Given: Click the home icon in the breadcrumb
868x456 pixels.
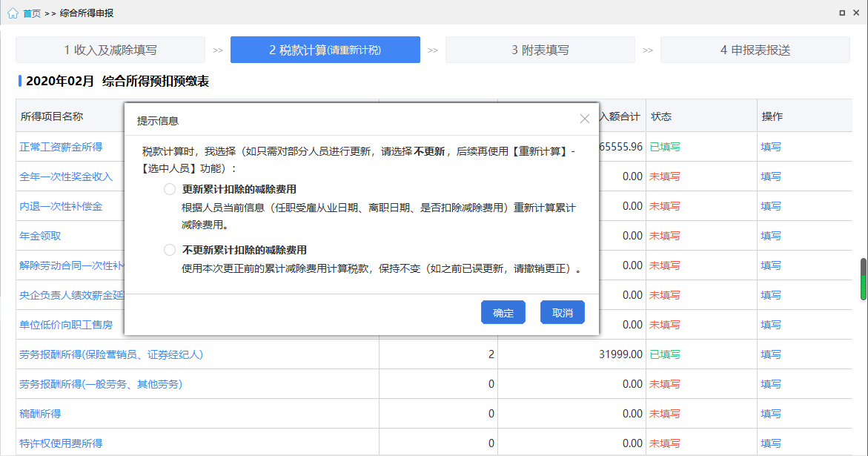Looking at the screenshot, I should 13,13.
